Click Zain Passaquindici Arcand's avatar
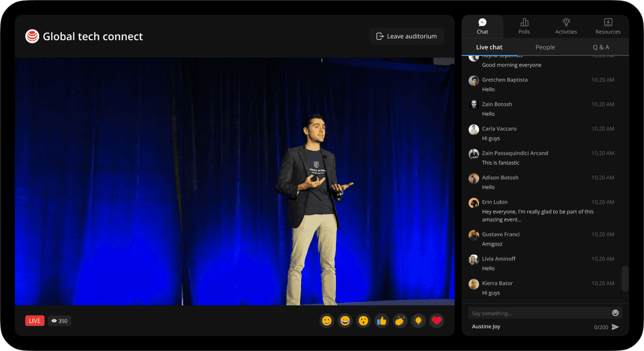The width and height of the screenshot is (644, 351). point(474,154)
